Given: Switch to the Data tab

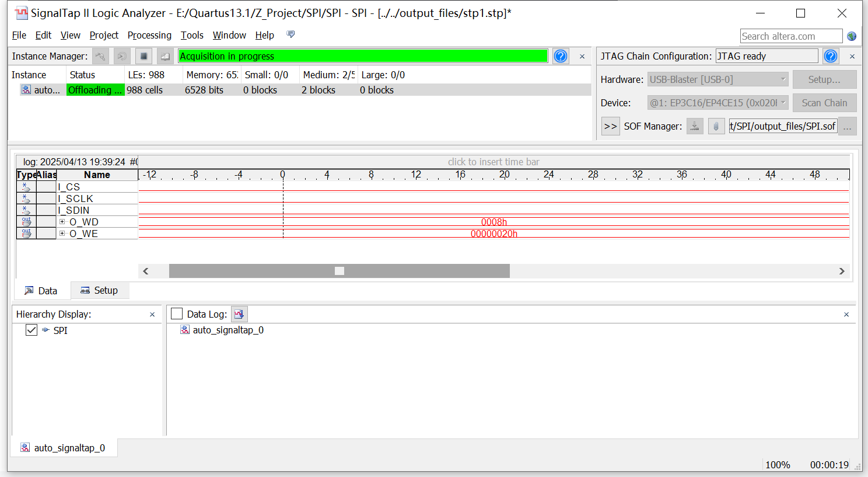Looking at the screenshot, I should (41, 291).
